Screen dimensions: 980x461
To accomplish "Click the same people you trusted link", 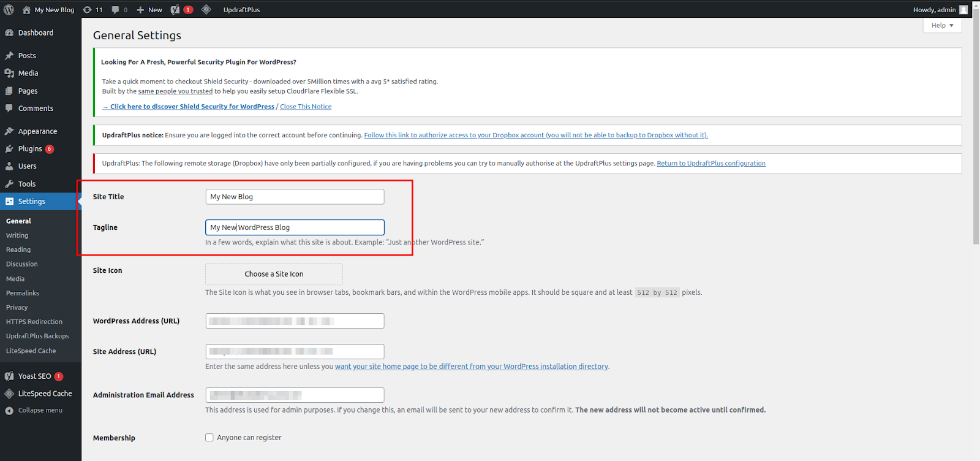I will [x=175, y=91].
